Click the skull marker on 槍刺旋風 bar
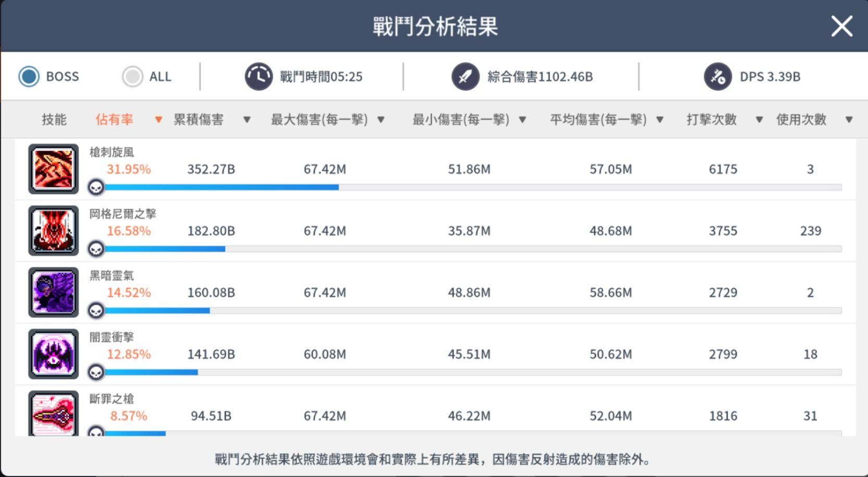The width and height of the screenshot is (868, 477). click(x=96, y=187)
